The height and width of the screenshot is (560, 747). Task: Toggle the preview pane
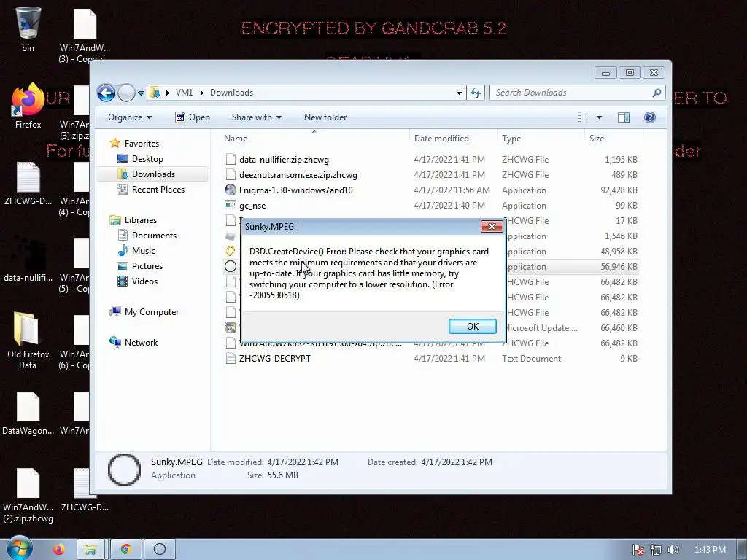coord(623,117)
